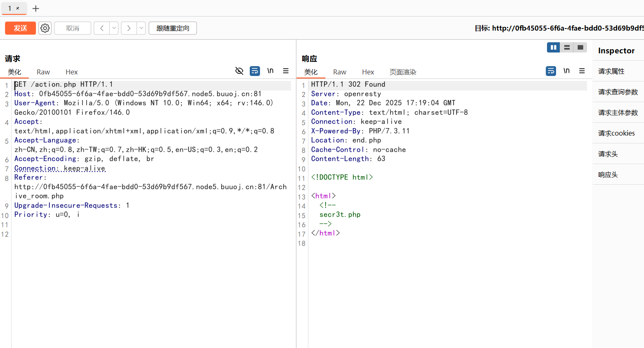644x348 pixels.
Task: Open the 页面渲染 response tab
Action: (402, 72)
